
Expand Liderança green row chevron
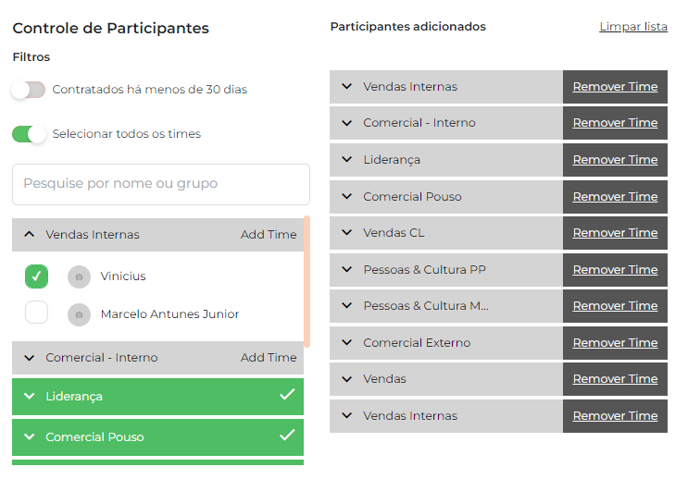tap(29, 396)
